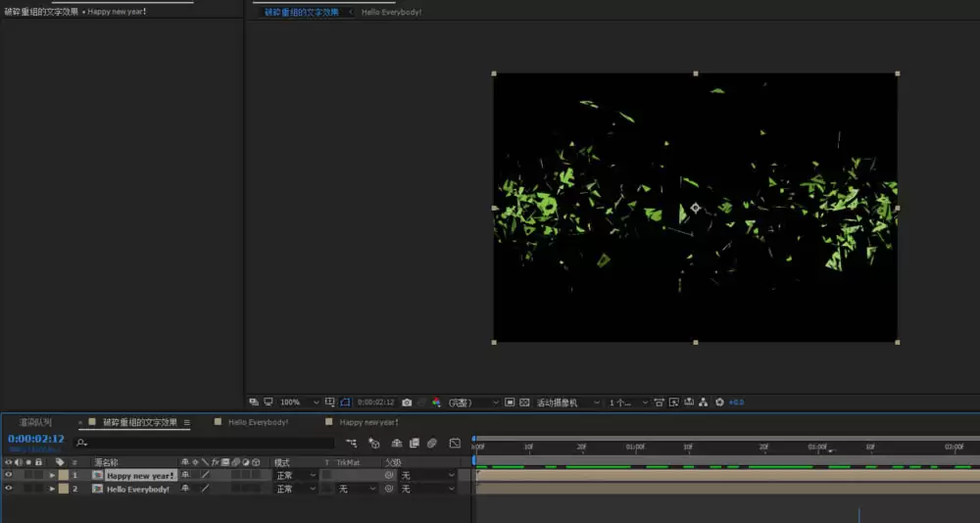Switch to the Hello Everybody! timeline tab

click(x=258, y=422)
